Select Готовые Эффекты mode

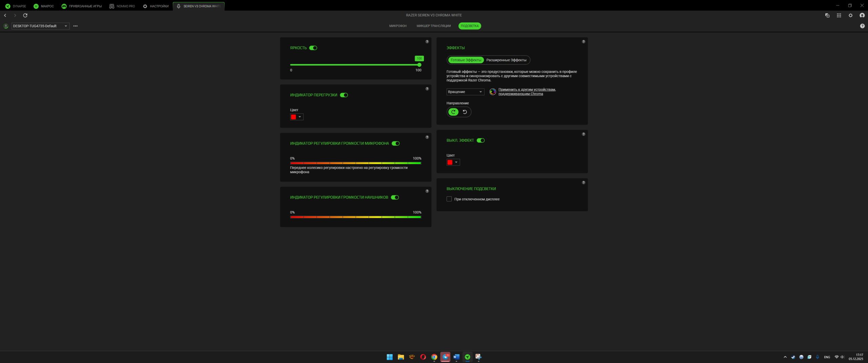point(466,60)
